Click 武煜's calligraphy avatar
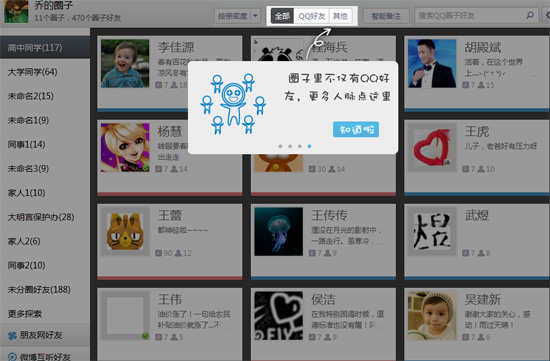Image resolution: width=550 pixels, height=361 pixels. (x=432, y=232)
